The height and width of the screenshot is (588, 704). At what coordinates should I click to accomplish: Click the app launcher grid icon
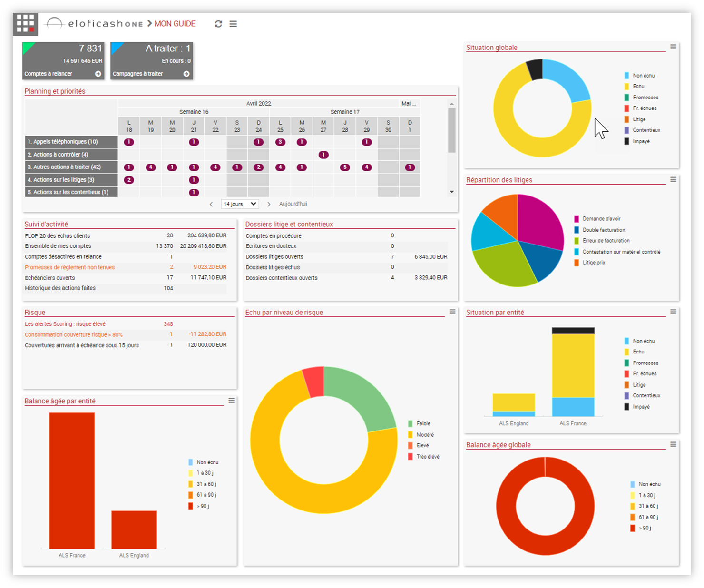click(x=26, y=23)
